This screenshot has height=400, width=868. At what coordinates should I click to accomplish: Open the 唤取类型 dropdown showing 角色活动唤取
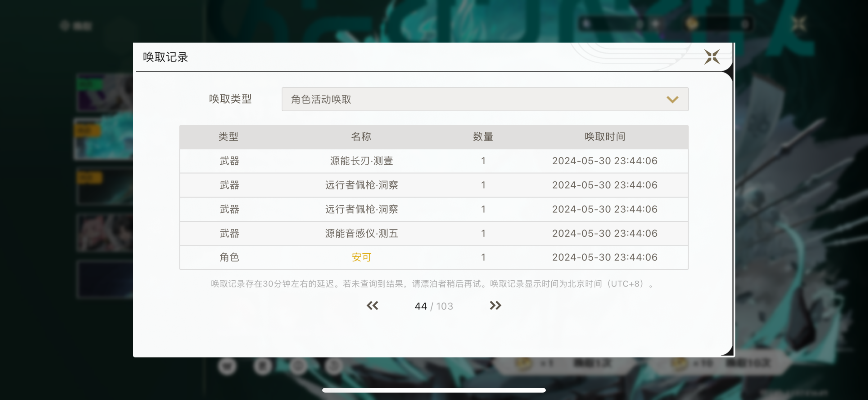pyautogui.click(x=485, y=99)
